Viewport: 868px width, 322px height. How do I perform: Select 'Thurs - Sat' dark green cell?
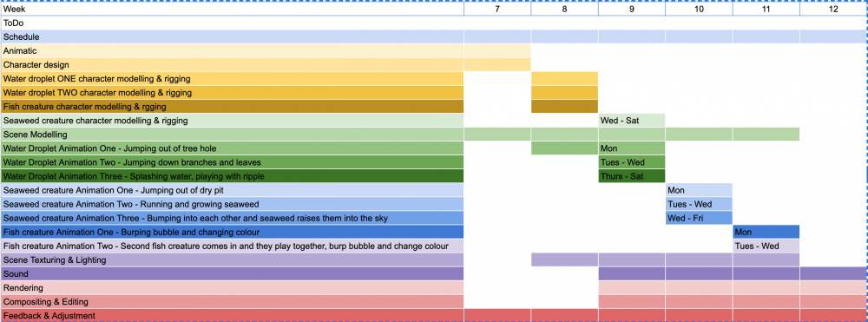[x=632, y=176]
